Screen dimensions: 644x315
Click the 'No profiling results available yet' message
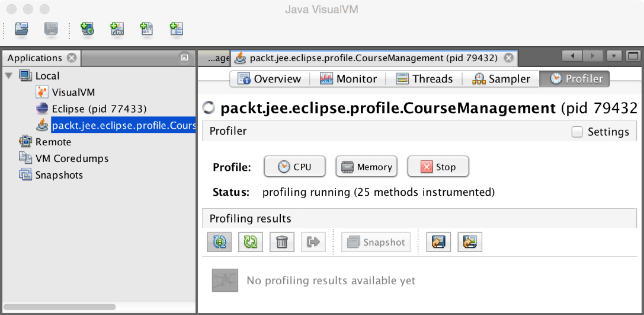(331, 281)
